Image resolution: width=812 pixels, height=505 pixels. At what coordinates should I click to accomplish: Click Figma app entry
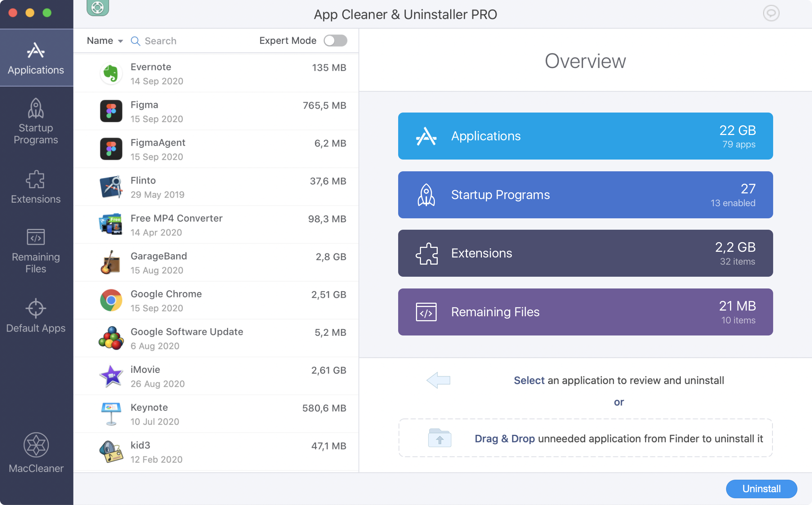(216, 111)
